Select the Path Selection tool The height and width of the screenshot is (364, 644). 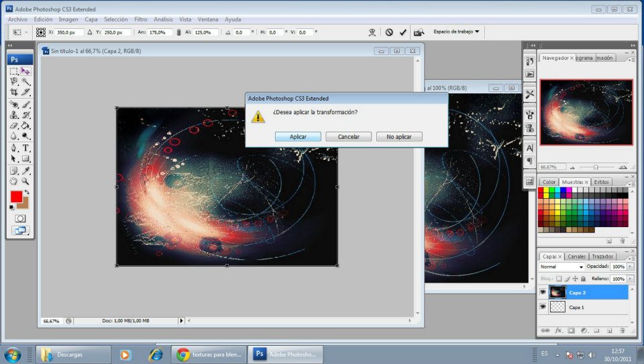14,158
